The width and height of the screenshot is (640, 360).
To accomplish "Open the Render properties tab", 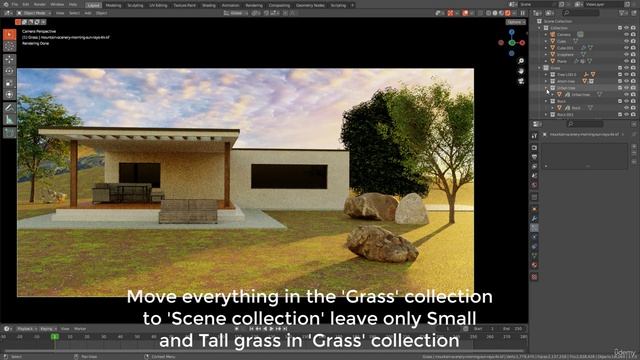I will (534, 147).
